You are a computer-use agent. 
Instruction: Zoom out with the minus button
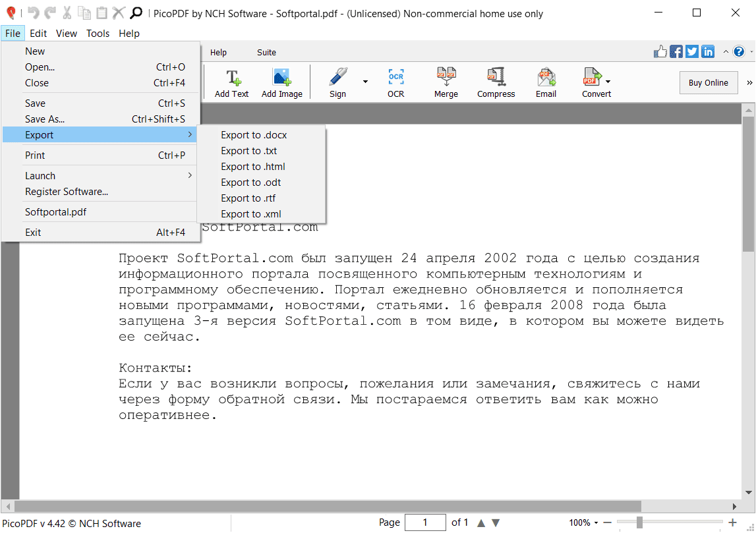point(608,522)
